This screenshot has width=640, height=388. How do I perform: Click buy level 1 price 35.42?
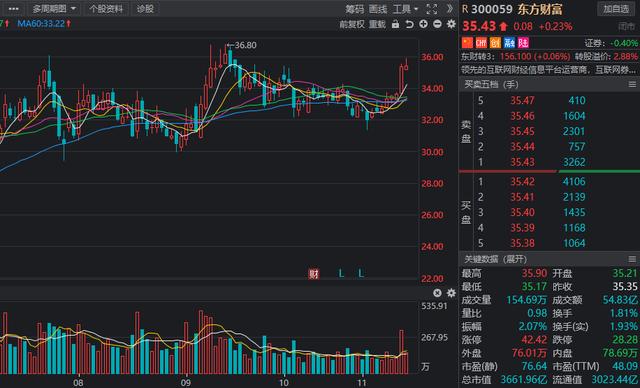tap(522, 182)
